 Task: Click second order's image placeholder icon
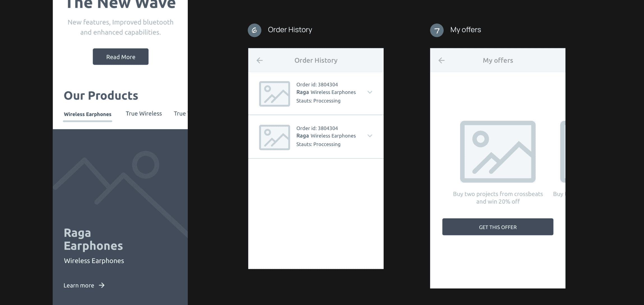[274, 137]
